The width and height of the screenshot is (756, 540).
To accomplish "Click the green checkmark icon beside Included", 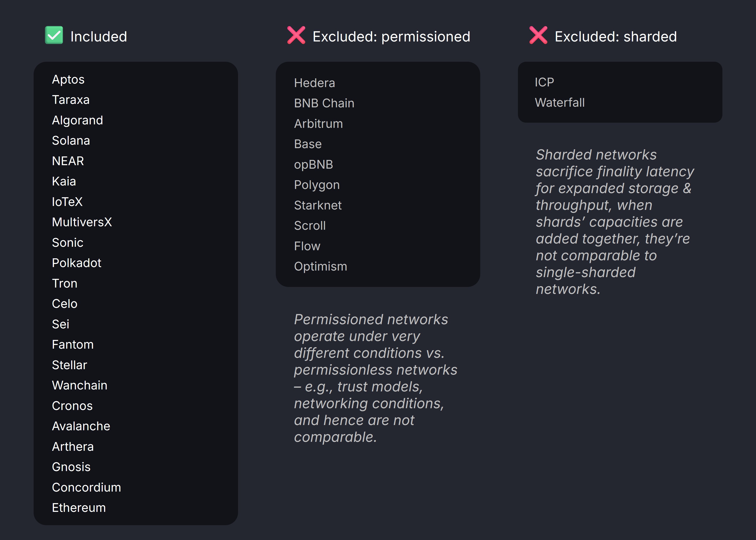I will 54,35.
